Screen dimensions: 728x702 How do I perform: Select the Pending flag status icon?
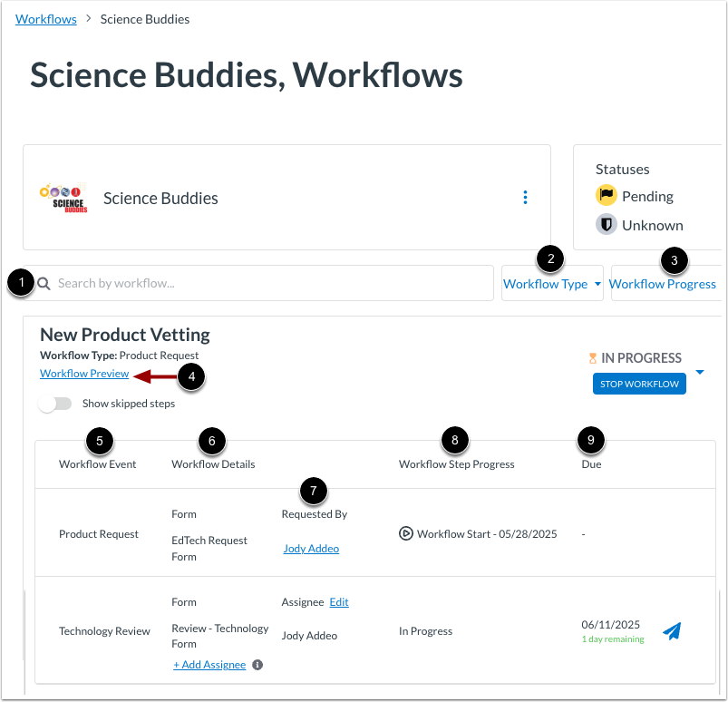click(x=606, y=196)
